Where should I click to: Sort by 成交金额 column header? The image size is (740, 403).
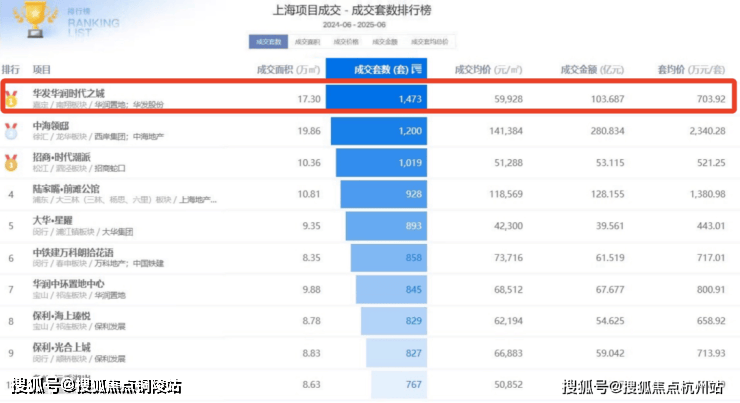coord(590,70)
